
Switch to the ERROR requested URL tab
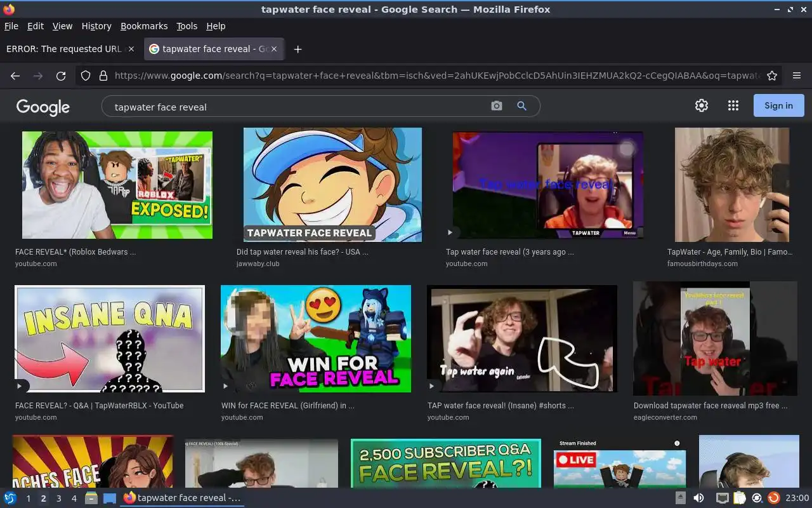pos(70,49)
